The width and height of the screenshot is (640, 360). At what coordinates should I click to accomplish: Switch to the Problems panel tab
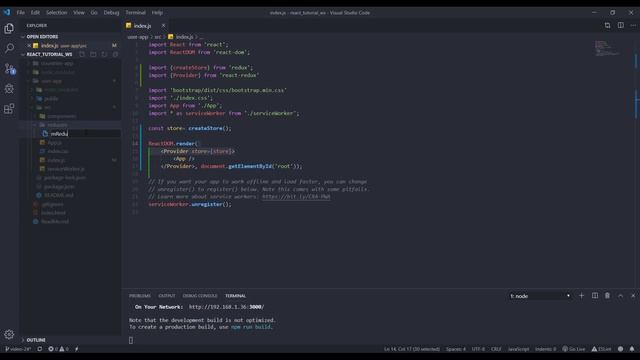coord(140,296)
